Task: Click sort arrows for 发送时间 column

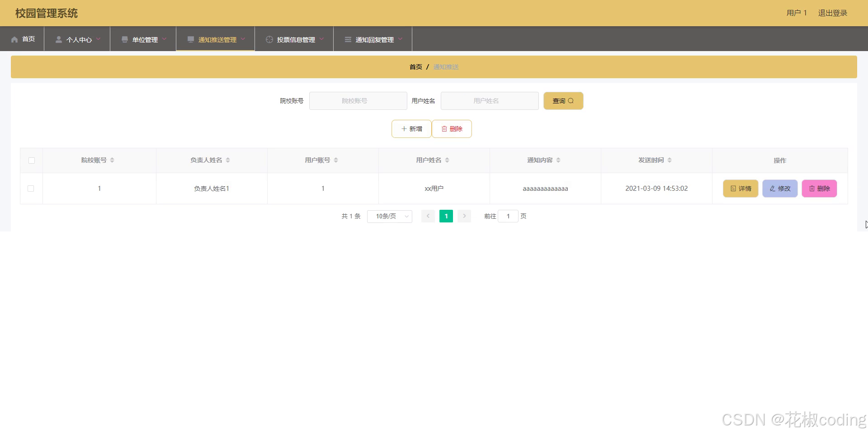Action: [670, 160]
